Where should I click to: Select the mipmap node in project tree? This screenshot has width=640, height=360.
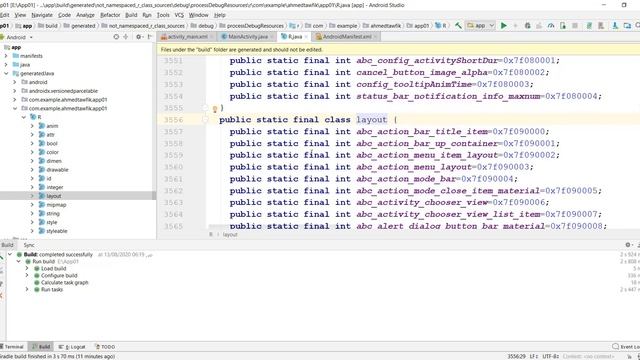coord(56,205)
